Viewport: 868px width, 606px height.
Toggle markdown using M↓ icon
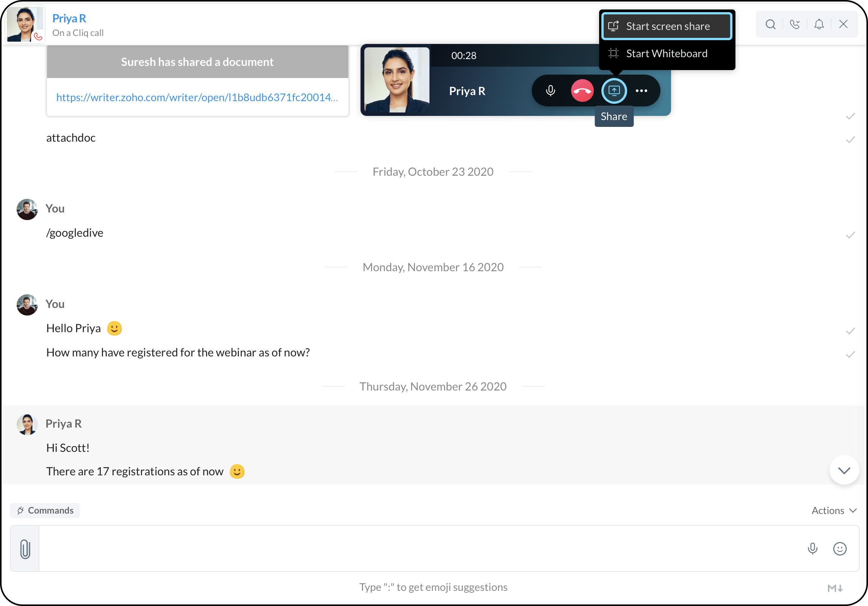click(835, 588)
